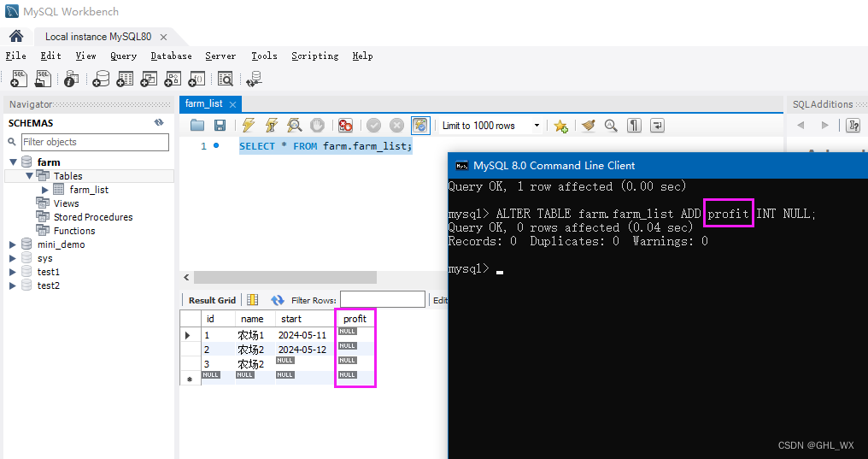Viewport: 868px width, 459px height.
Task: Click the Filter Rows input field
Action: pos(383,300)
